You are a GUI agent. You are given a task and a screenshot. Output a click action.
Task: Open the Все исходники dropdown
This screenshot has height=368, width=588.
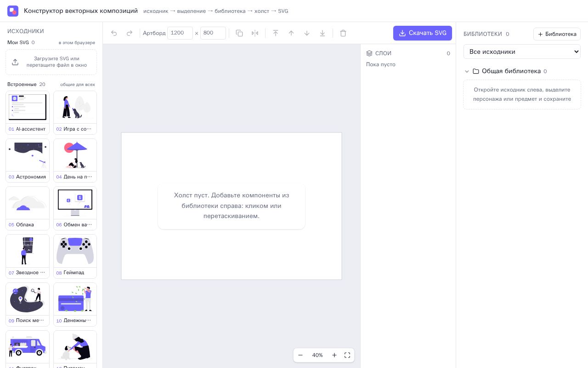coord(522,52)
